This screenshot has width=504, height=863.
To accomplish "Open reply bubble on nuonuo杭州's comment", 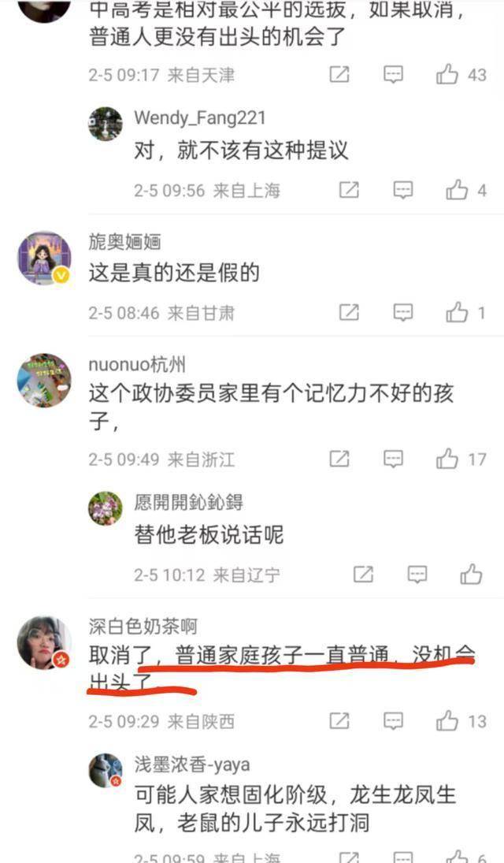I will pyautogui.click(x=393, y=459).
